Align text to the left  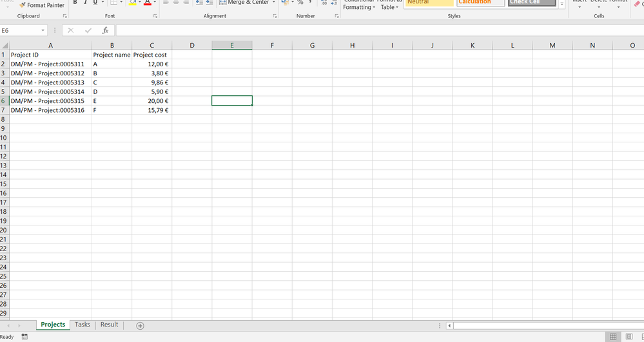pyautogui.click(x=166, y=2)
